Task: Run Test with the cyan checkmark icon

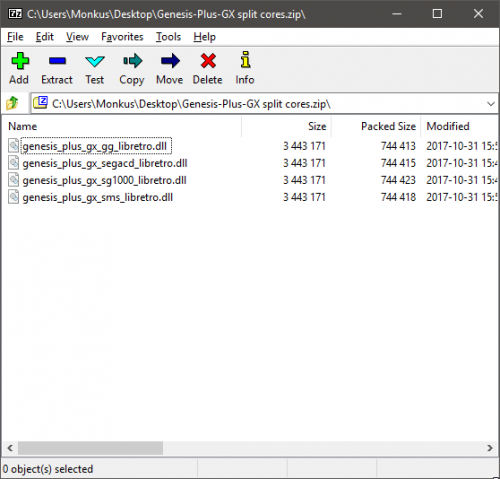Action: [x=95, y=61]
